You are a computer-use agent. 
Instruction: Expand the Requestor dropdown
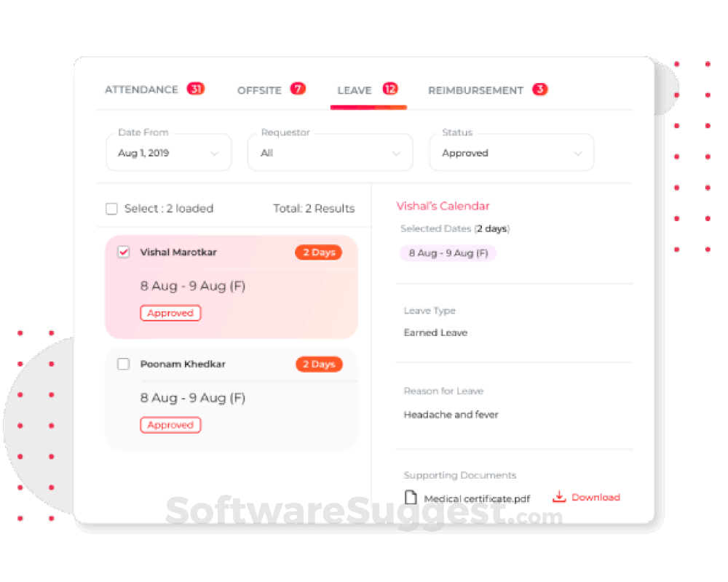pos(330,153)
